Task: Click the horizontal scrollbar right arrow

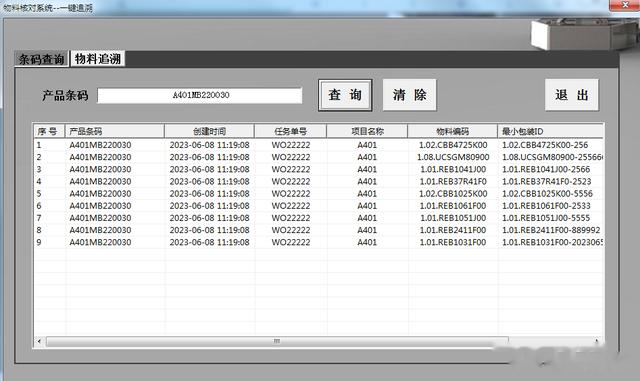Action: point(597,341)
